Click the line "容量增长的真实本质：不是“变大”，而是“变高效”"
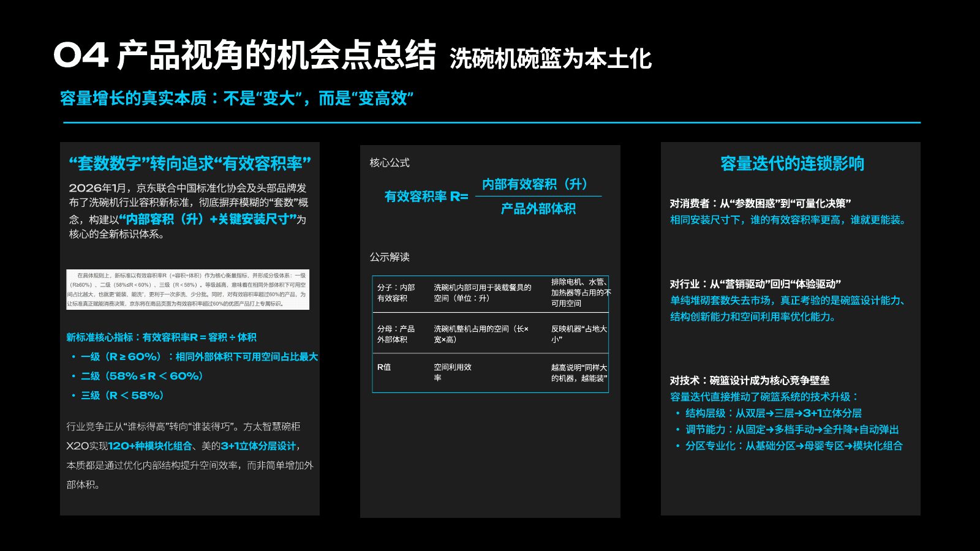This screenshot has width=980, height=551. point(237,98)
